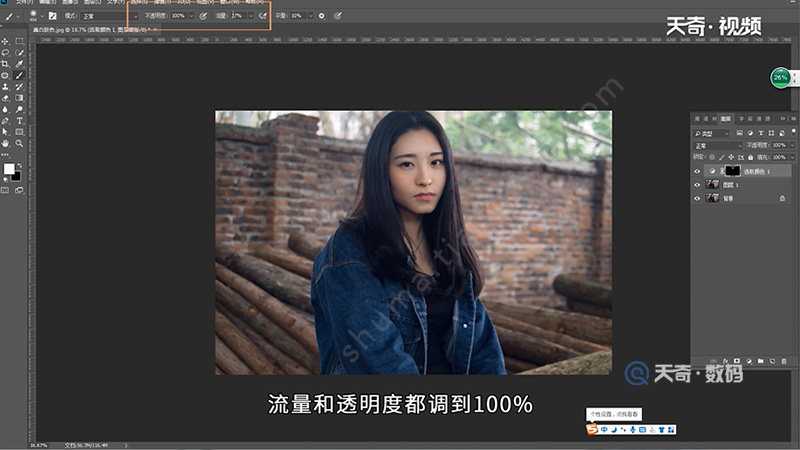Select the History Brush tool
The image size is (800, 450).
pos(19,87)
